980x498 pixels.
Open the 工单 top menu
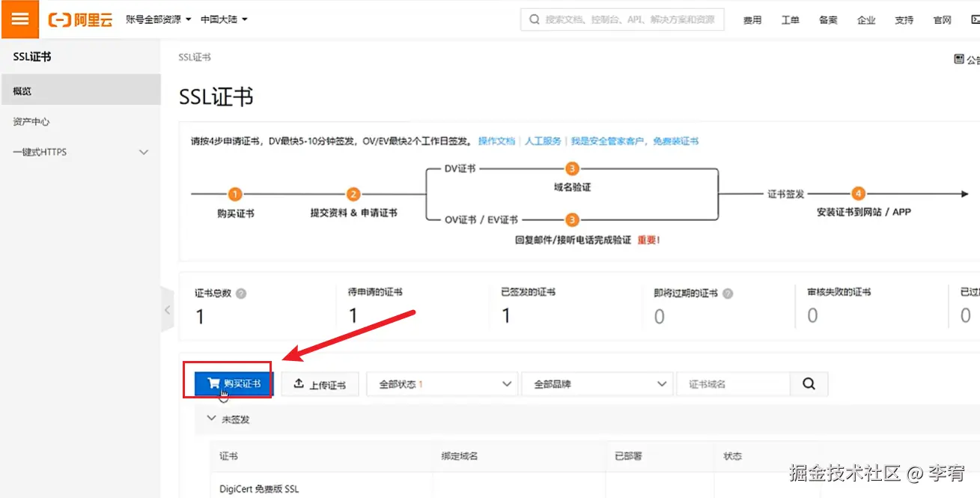point(791,20)
